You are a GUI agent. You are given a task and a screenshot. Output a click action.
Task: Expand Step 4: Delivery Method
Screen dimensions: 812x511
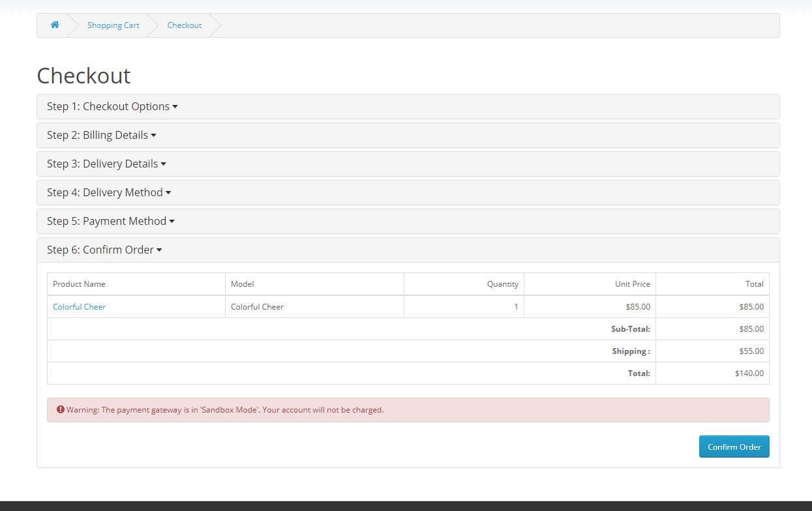(x=109, y=192)
